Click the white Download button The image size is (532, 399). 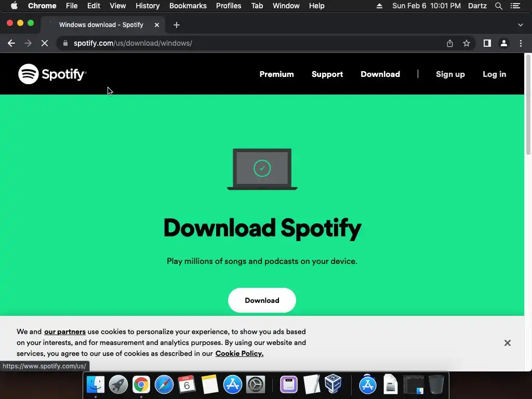coord(262,300)
